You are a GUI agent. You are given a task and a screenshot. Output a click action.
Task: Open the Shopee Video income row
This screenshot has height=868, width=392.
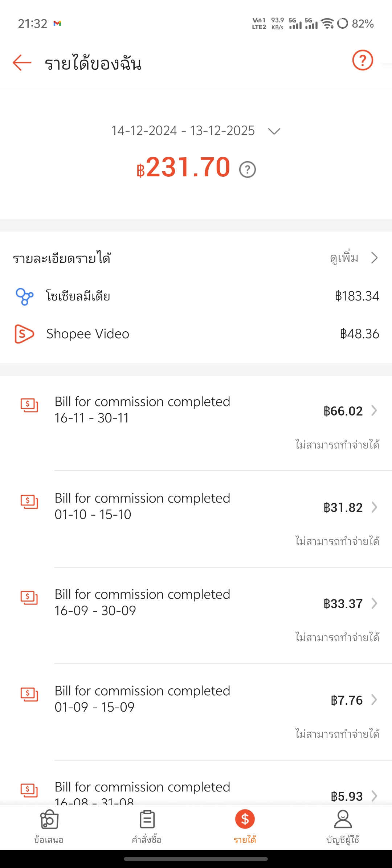196,334
